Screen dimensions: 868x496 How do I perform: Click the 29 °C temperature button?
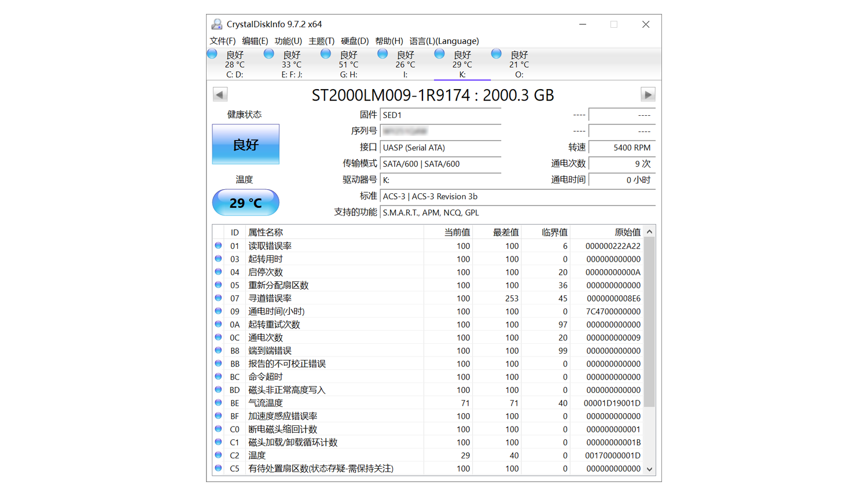246,203
